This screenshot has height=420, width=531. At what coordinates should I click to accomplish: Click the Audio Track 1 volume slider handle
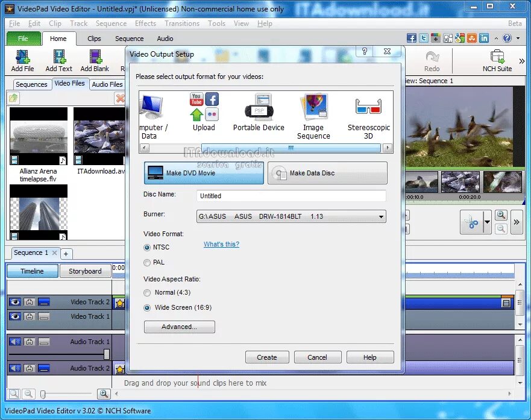(106, 354)
